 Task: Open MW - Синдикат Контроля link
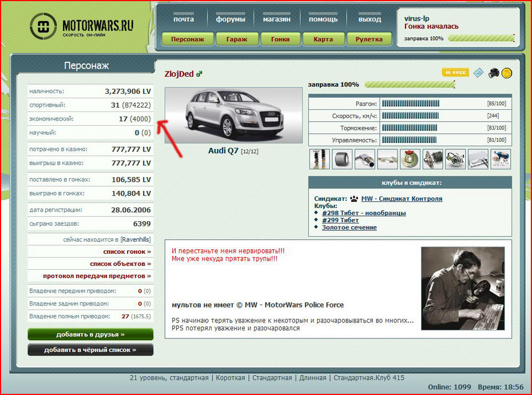402,198
